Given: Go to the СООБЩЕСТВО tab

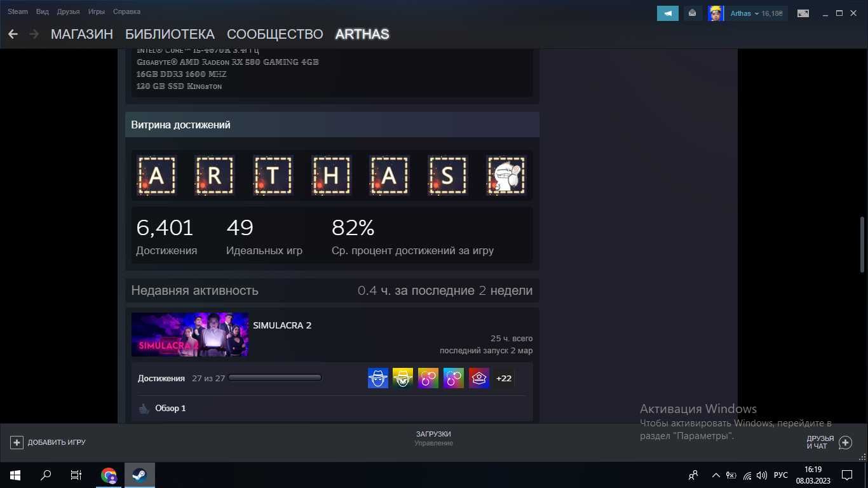Looking at the screenshot, I should (x=275, y=34).
